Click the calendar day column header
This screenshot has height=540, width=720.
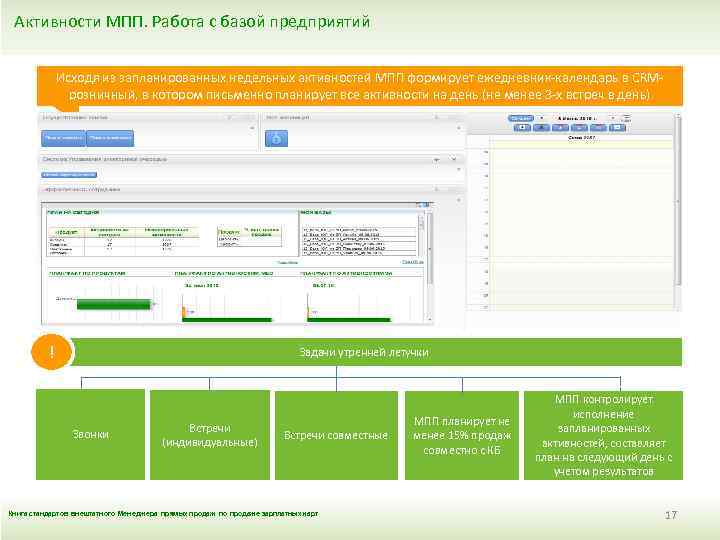[581, 138]
